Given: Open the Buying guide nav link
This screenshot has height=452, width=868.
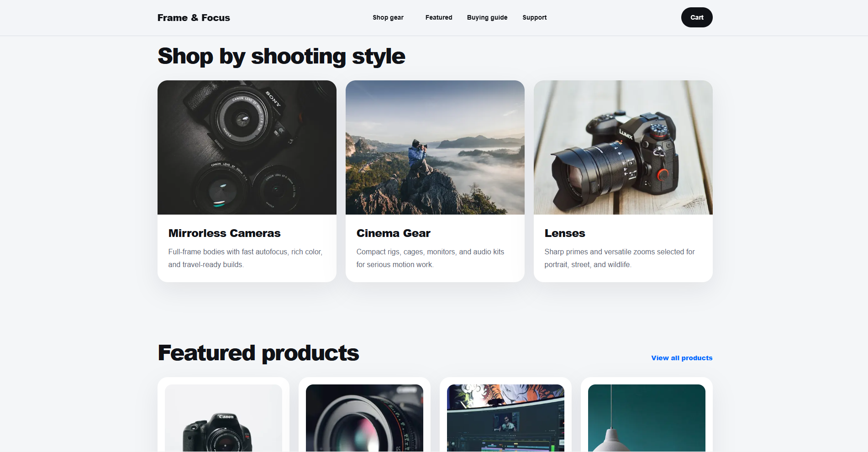Looking at the screenshot, I should [487, 17].
